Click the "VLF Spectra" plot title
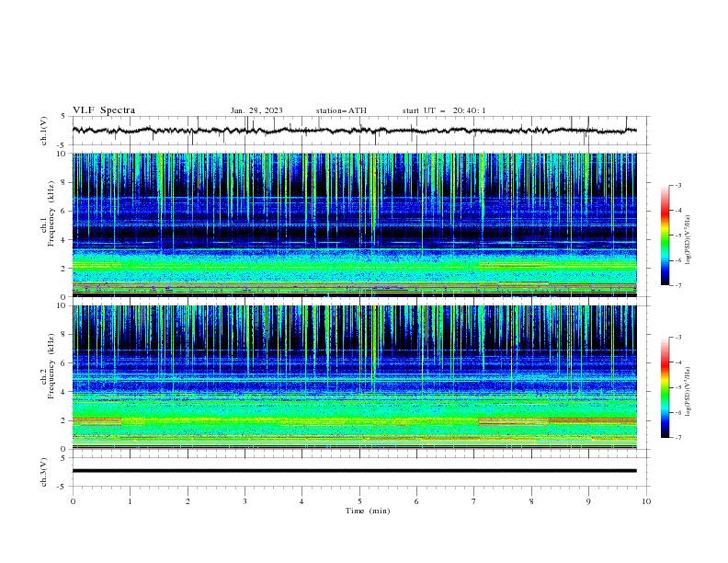 [x=104, y=110]
